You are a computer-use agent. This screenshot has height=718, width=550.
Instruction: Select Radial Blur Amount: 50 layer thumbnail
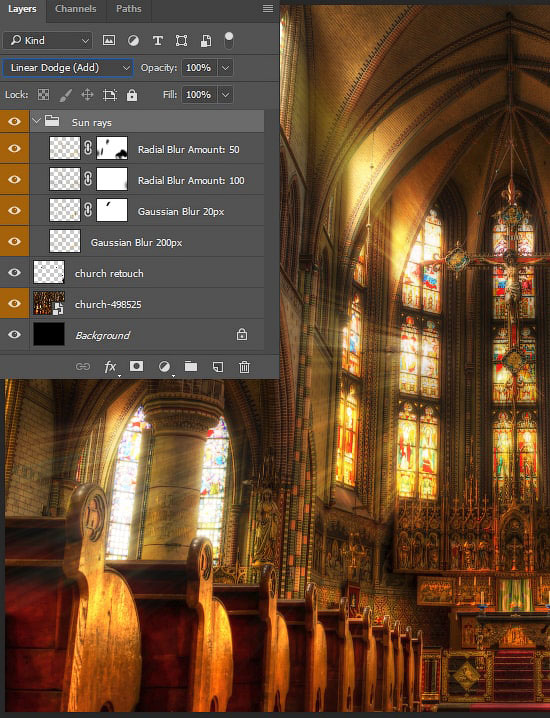[x=65, y=148]
